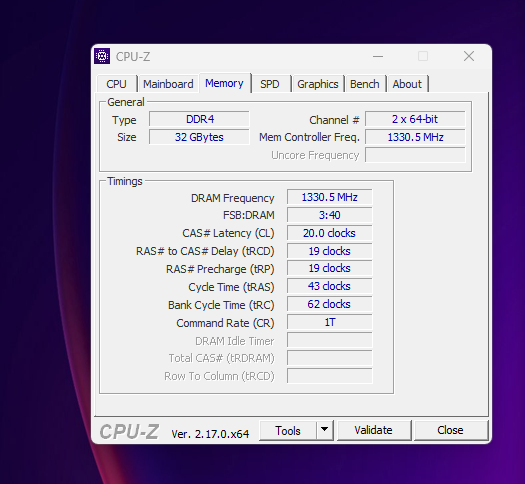This screenshot has width=525, height=484.
Task: Open the Graphics tab
Action: (x=317, y=84)
